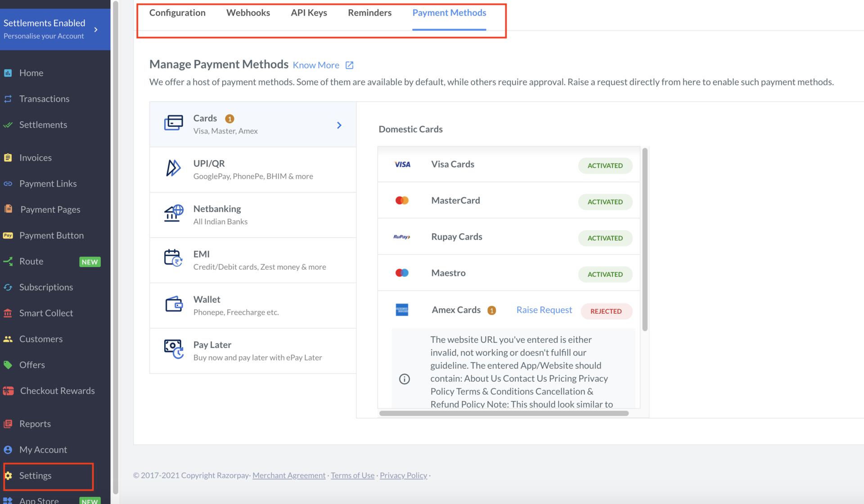Click the App Store grid icon
This screenshot has height=504, width=864.
coord(8,500)
